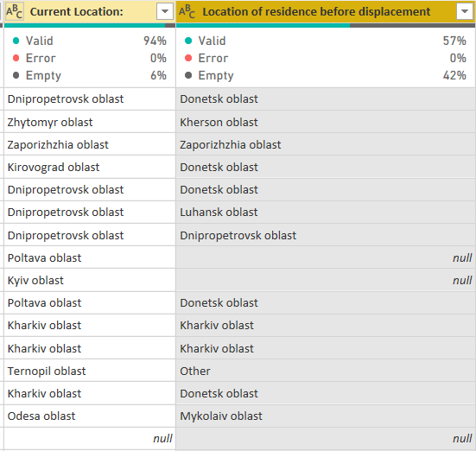Click the column quality bar under Location of residence
This screenshot has height=451, width=476.
(x=326, y=26)
